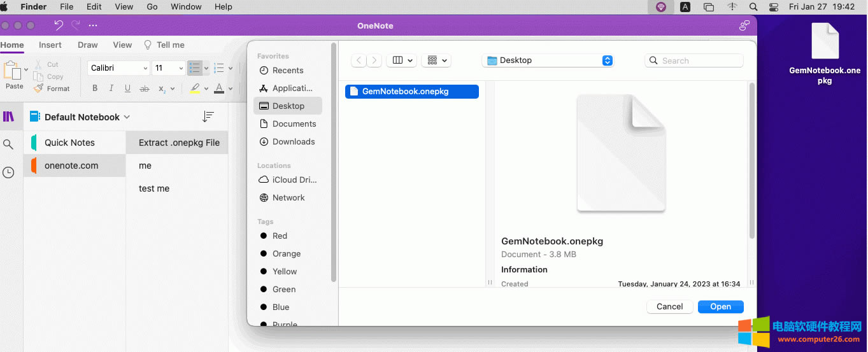
Task: Click the Undo arrow in title bar
Action: pyautogui.click(x=59, y=25)
